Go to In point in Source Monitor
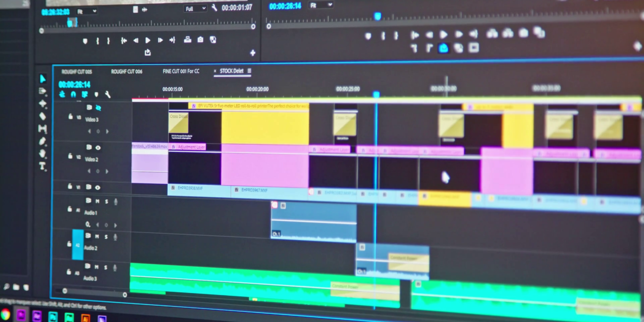 [123, 41]
